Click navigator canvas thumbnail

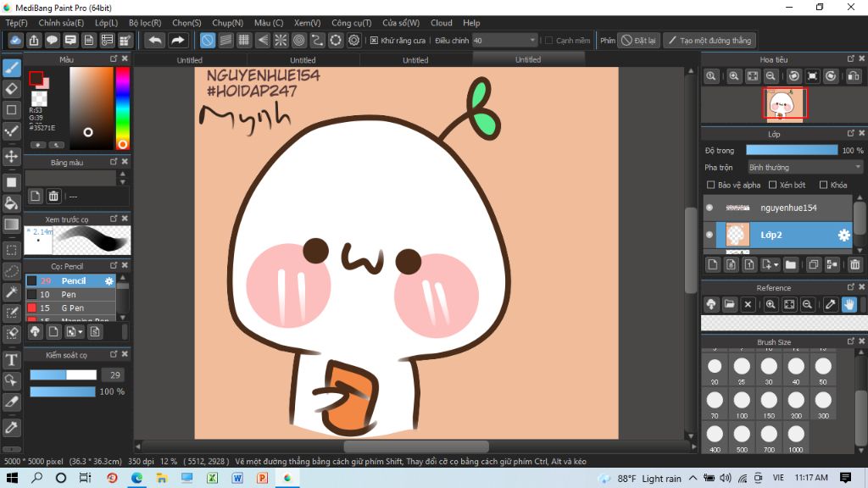click(785, 103)
